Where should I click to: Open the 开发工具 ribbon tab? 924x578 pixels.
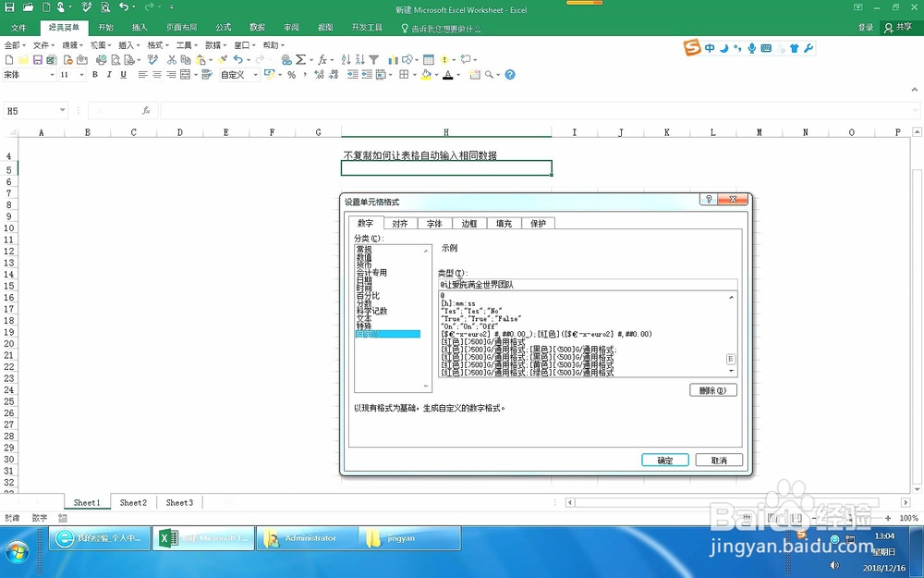point(367,27)
